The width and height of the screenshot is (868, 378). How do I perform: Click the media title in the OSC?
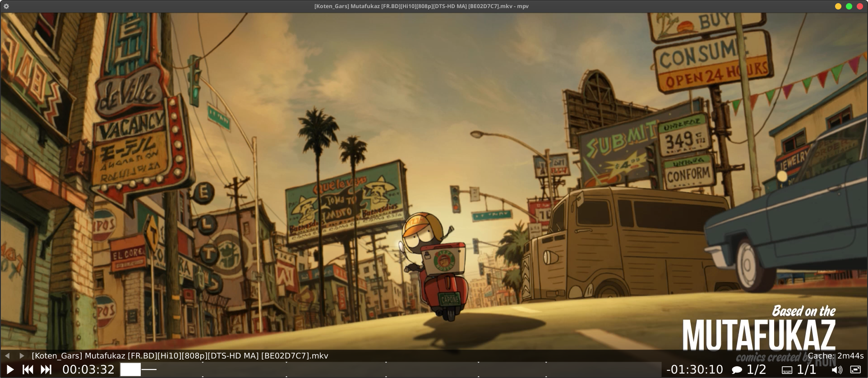tap(180, 356)
